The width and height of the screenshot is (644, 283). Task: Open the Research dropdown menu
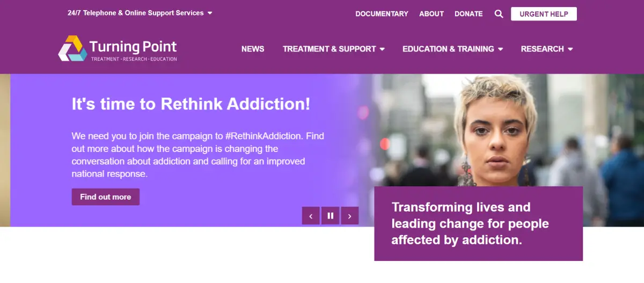click(547, 49)
